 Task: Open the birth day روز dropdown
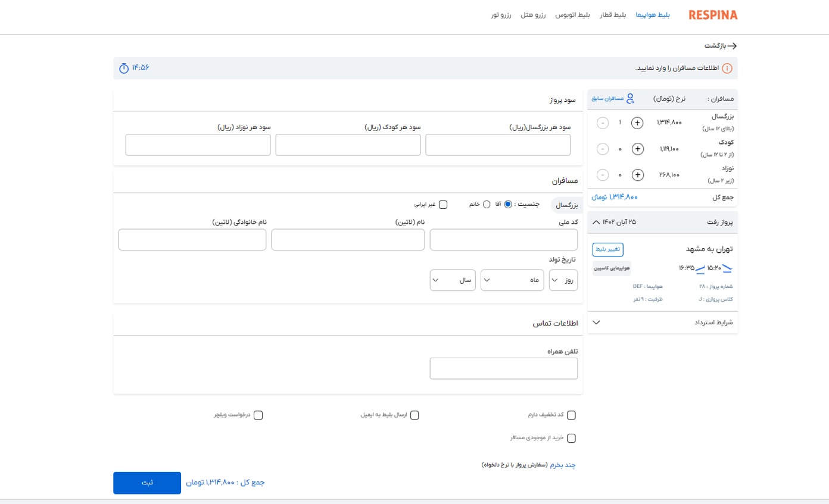[x=563, y=280]
